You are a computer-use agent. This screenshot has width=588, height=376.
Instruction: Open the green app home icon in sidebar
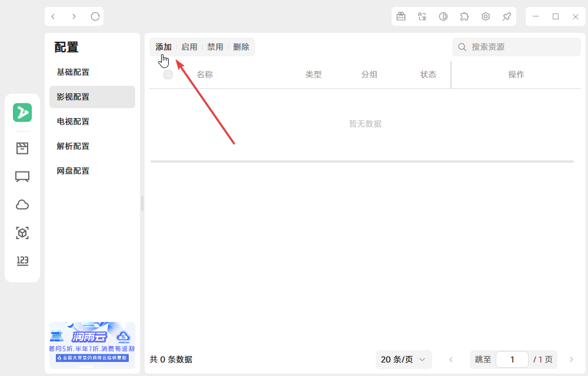pyautogui.click(x=22, y=112)
